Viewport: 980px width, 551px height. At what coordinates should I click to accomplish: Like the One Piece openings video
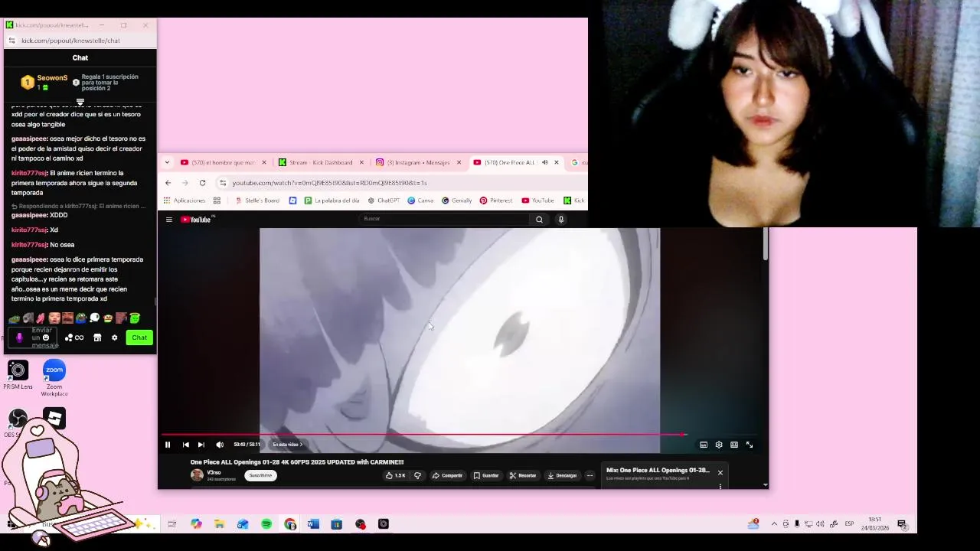point(395,475)
